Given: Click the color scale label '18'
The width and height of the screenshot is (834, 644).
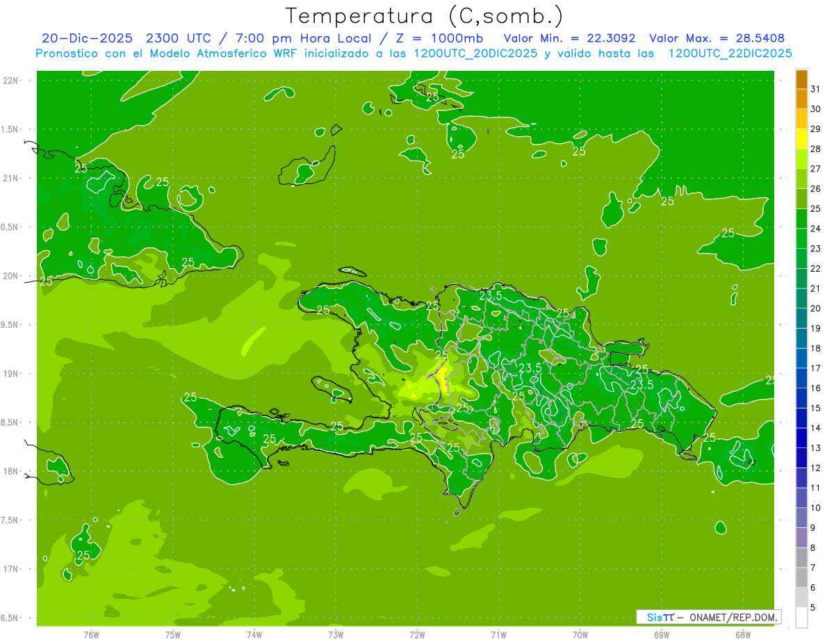Looking at the screenshot, I should click(x=815, y=348).
